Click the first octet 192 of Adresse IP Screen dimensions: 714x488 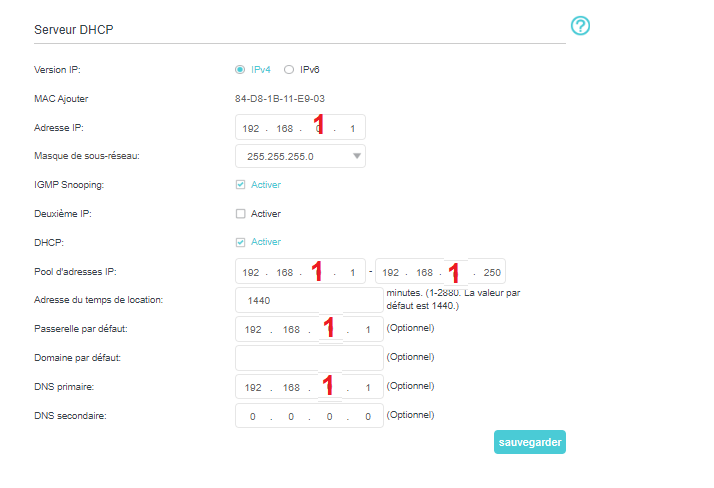[x=252, y=129]
